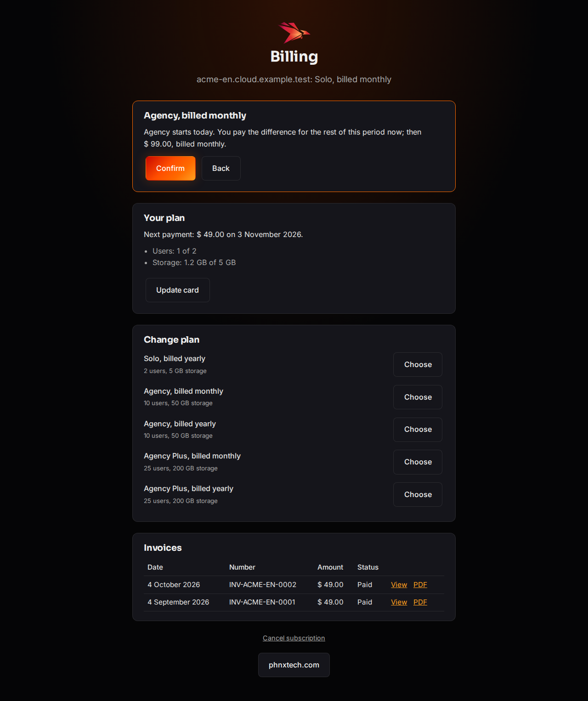Click the Invoices section heading
Viewport: 588px width, 701px height.
(x=163, y=548)
